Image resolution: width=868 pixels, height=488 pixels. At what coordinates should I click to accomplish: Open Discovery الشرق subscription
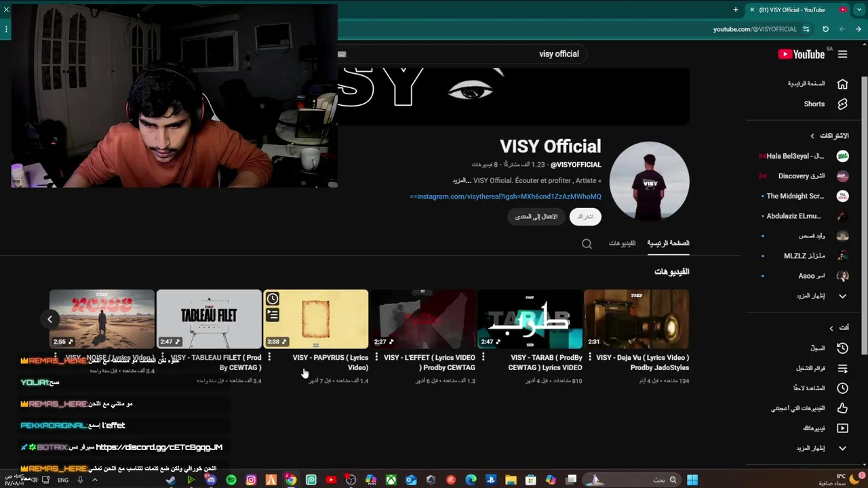804,176
